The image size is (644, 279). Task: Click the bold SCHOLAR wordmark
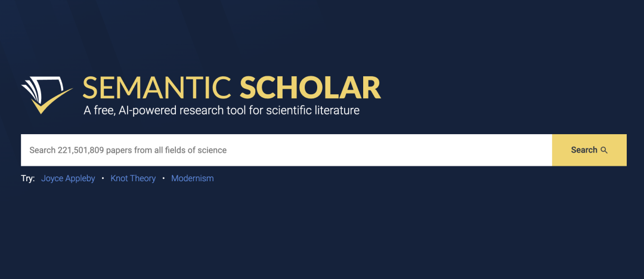click(x=310, y=88)
